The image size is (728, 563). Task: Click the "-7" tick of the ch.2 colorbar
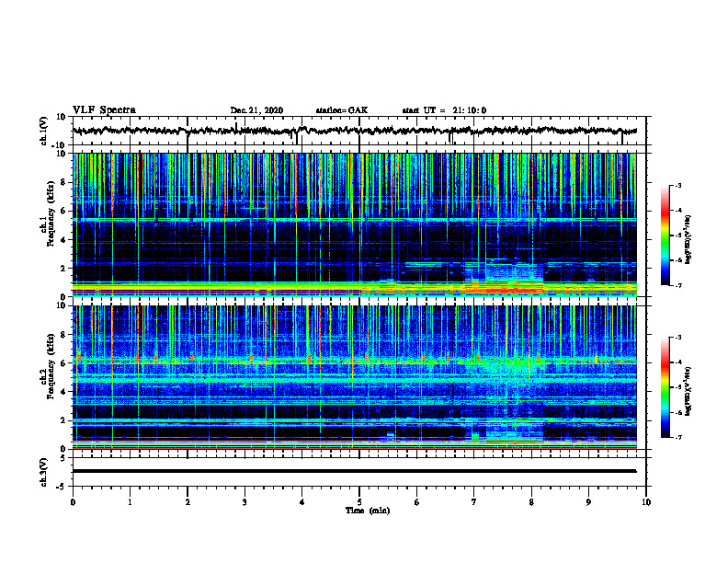[677, 438]
